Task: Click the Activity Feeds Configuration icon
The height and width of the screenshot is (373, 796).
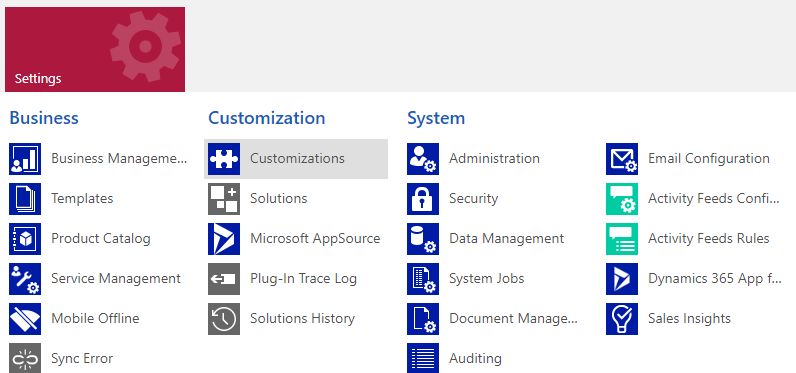Action: click(x=622, y=199)
